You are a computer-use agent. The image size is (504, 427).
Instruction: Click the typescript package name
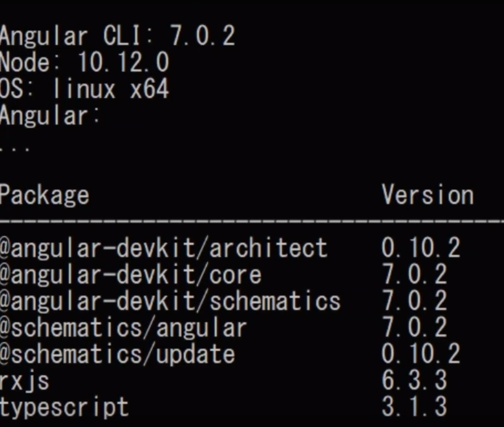coord(64,407)
